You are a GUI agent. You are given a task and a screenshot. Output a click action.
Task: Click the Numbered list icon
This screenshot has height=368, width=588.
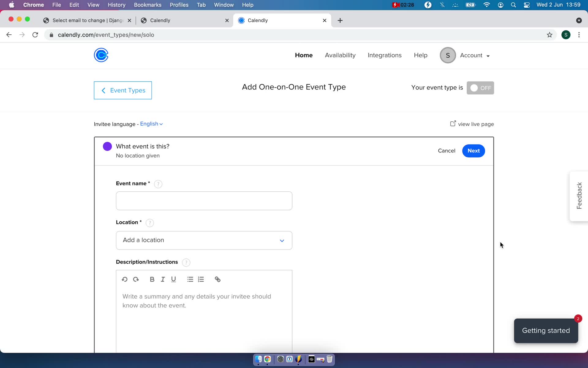point(201,279)
